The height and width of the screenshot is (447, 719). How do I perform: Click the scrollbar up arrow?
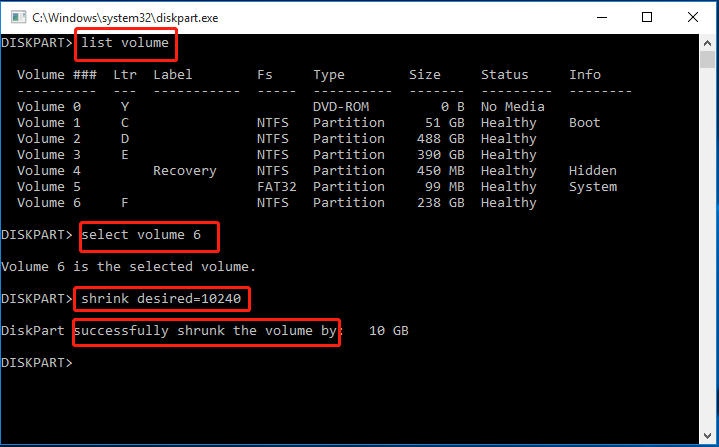[x=707, y=43]
